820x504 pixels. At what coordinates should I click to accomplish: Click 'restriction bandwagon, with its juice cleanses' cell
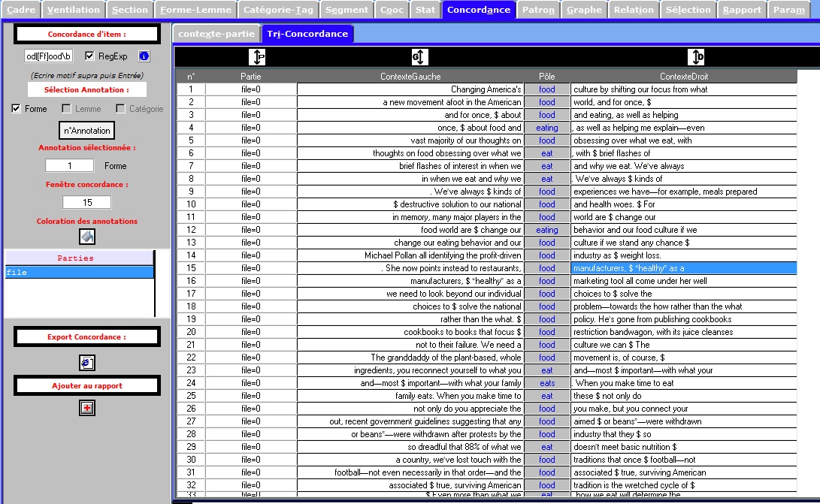[x=683, y=332]
